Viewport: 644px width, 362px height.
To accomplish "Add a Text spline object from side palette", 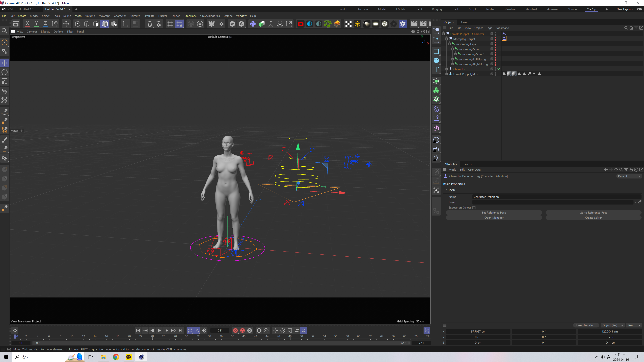I will (x=436, y=70).
